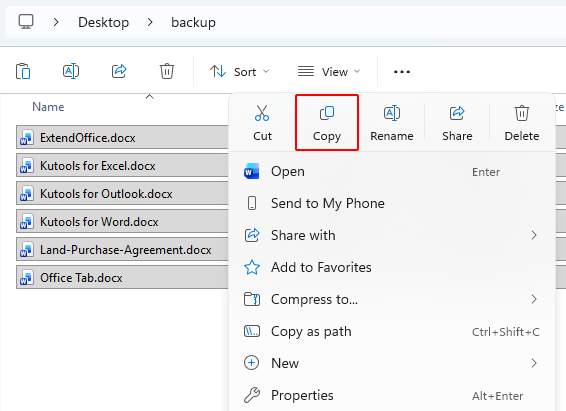Open the See more ellipsis menu
This screenshot has height=411, width=566.
pos(401,71)
